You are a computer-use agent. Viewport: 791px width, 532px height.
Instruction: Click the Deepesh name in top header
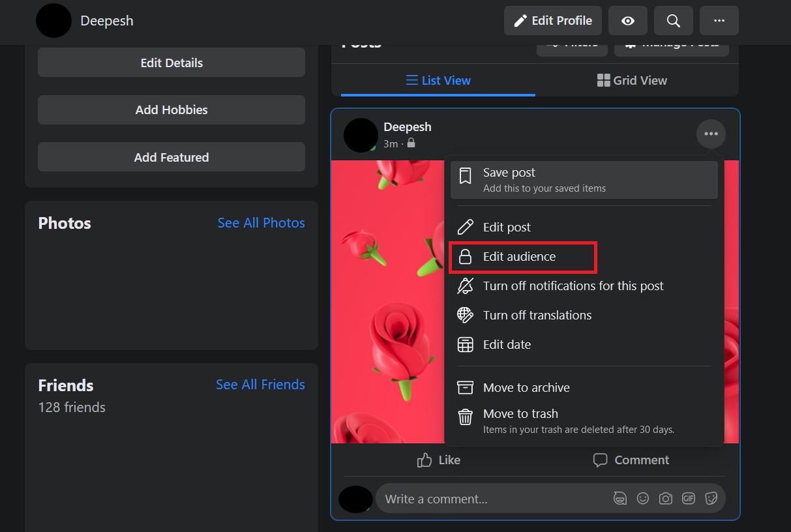pos(107,21)
